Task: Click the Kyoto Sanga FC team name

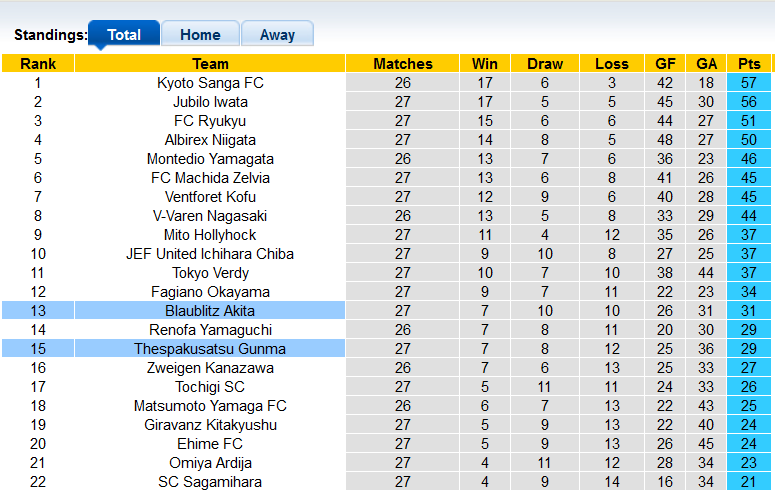Action: click(x=210, y=83)
